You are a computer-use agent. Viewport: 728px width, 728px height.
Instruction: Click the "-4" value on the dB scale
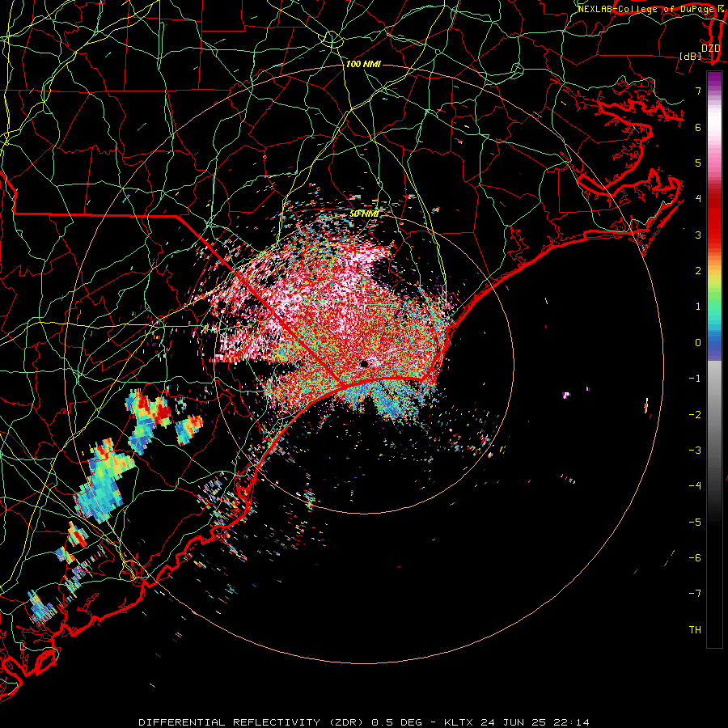(x=695, y=486)
